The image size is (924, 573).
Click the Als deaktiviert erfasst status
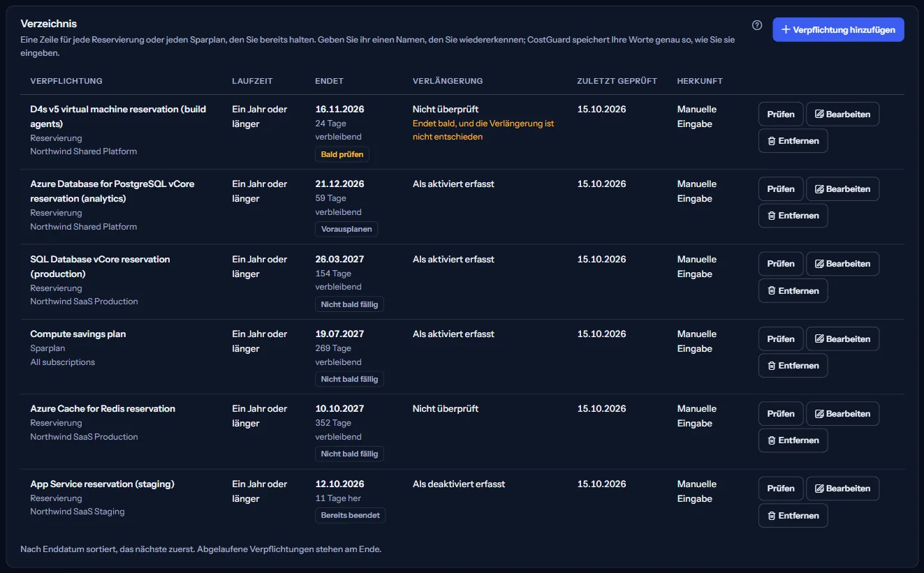(x=459, y=484)
